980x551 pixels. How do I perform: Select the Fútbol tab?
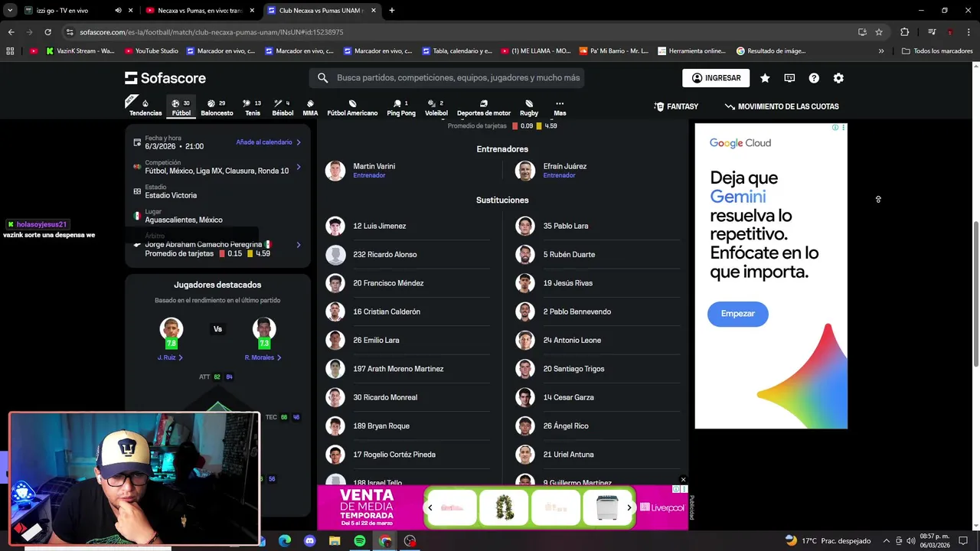[x=181, y=107]
